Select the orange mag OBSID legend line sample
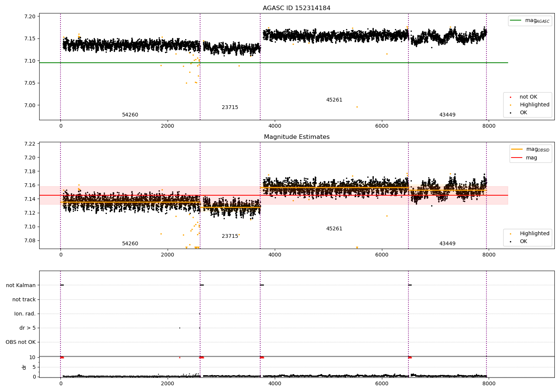This screenshot has height=392, width=560. [517, 149]
